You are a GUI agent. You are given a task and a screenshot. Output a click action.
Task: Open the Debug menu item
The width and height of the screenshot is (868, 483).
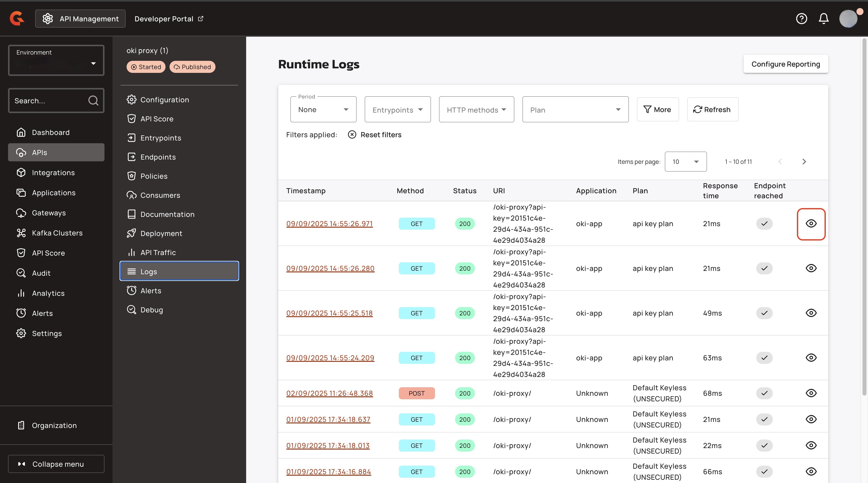point(151,310)
